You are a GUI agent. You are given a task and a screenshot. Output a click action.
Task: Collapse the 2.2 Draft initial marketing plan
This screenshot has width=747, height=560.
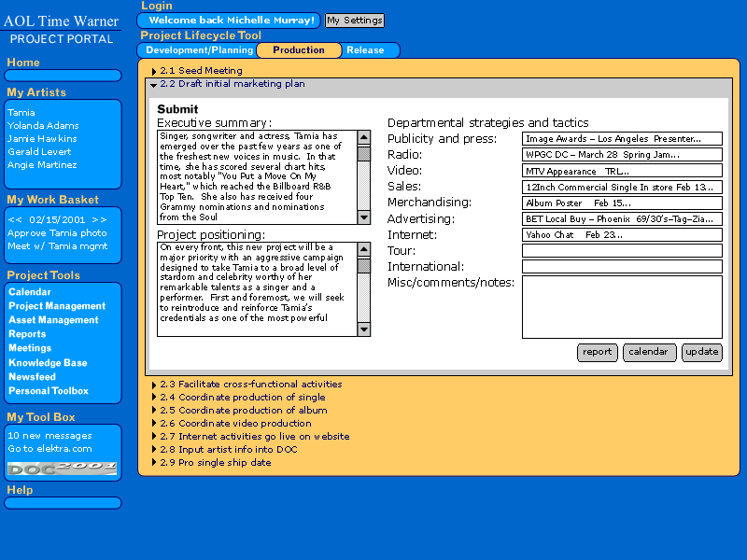[x=153, y=85]
